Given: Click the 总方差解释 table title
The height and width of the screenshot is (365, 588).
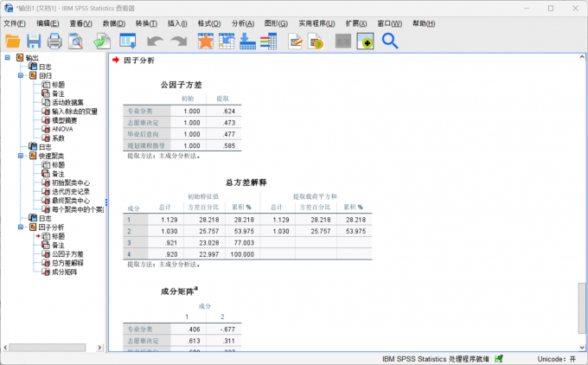Looking at the screenshot, I should click(246, 182).
